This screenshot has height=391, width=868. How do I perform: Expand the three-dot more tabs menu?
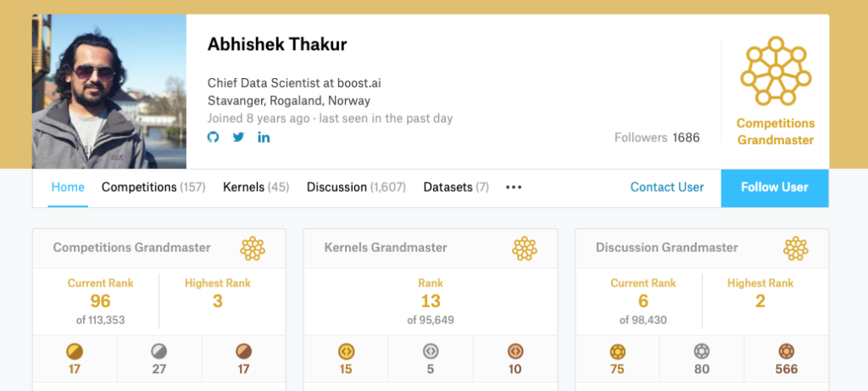[x=514, y=187]
